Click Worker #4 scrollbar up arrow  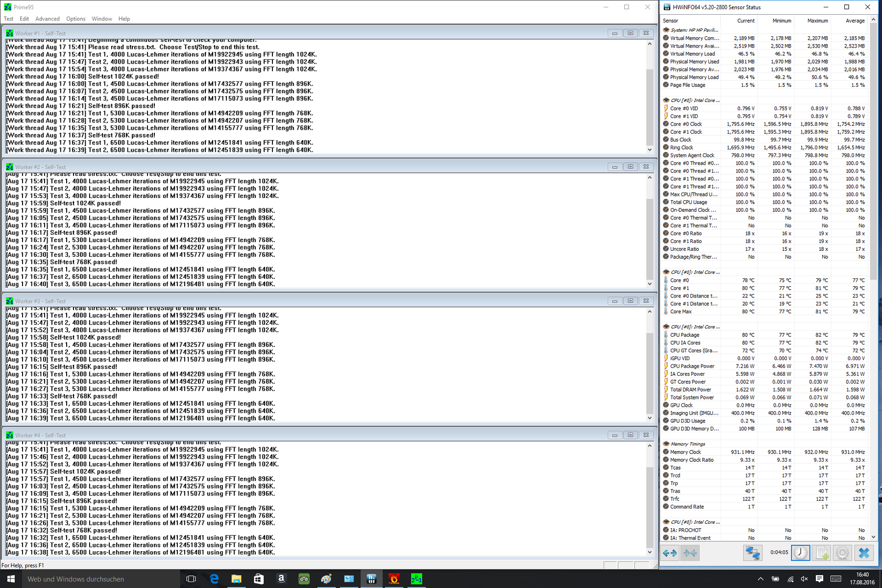(x=650, y=446)
